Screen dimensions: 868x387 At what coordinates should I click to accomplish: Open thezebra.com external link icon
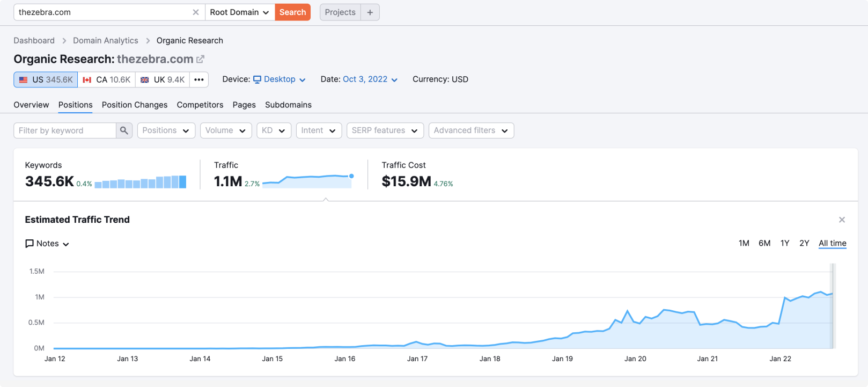click(200, 59)
